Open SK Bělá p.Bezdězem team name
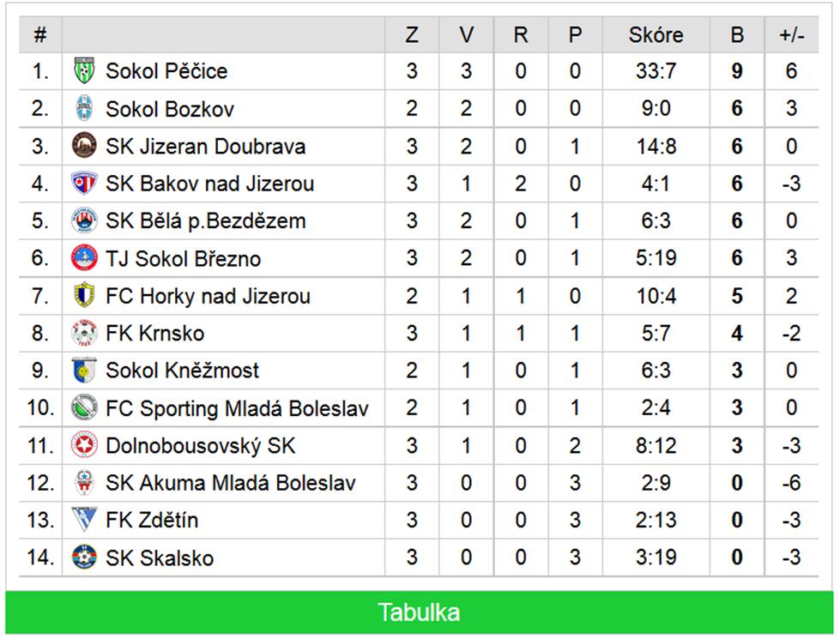Screen dimensions: 840x639 pyautogui.click(x=206, y=220)
